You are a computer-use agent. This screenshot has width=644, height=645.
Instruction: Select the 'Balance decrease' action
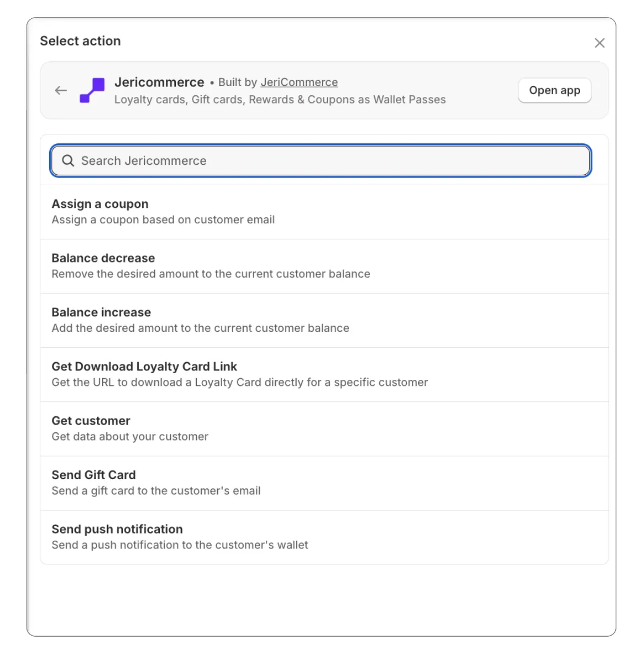[x=103, y=258]
